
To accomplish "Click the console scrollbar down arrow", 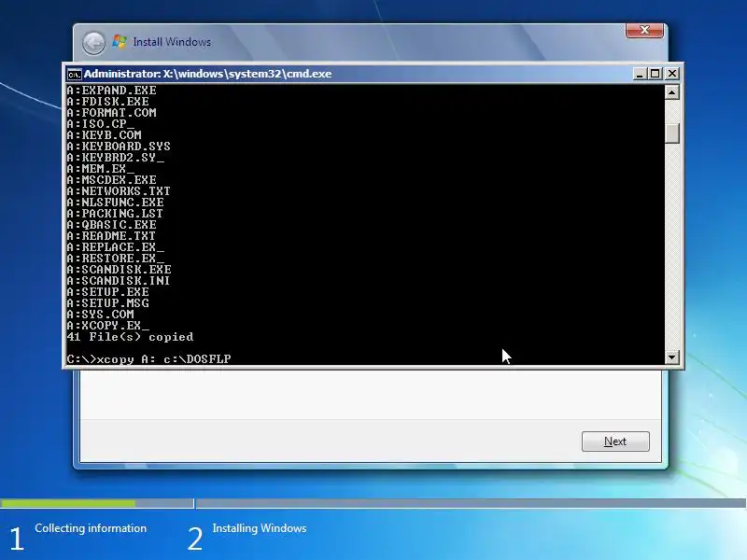I will point(671,357).
